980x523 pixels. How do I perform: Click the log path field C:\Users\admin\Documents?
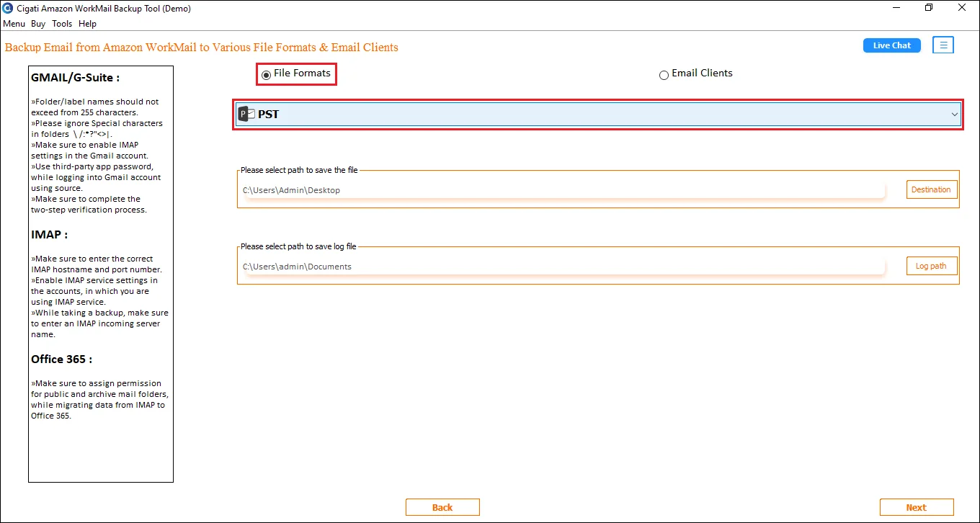click(x=563, y=267)
